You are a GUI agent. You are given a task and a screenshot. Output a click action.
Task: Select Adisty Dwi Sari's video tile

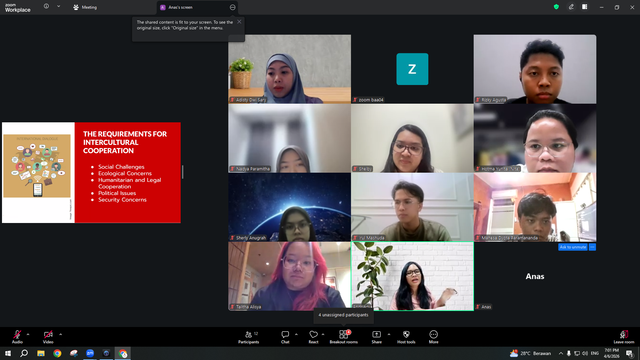289,69
